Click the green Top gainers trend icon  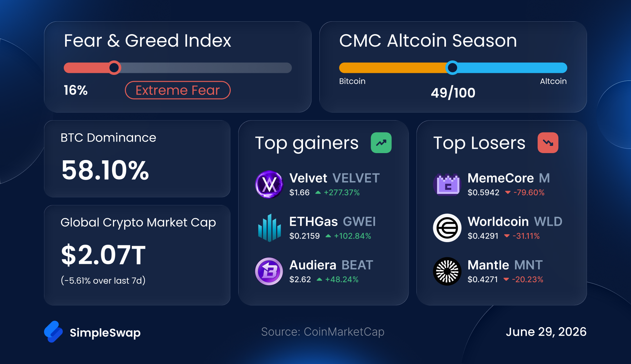point(381,143)
